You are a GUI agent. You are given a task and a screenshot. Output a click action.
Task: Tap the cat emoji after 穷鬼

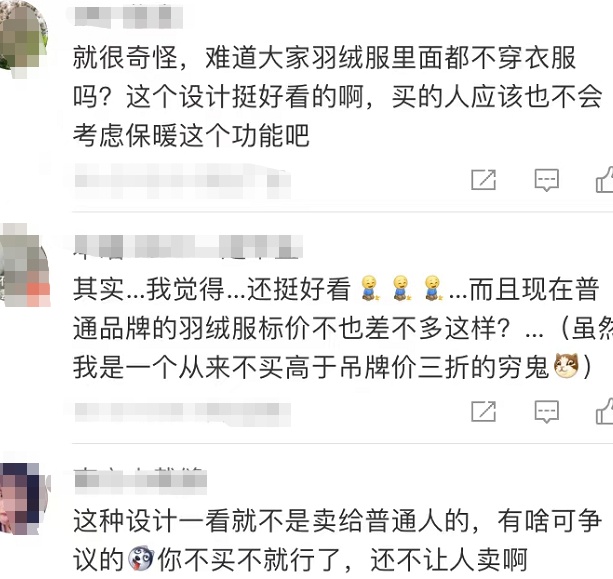point(566,365)
